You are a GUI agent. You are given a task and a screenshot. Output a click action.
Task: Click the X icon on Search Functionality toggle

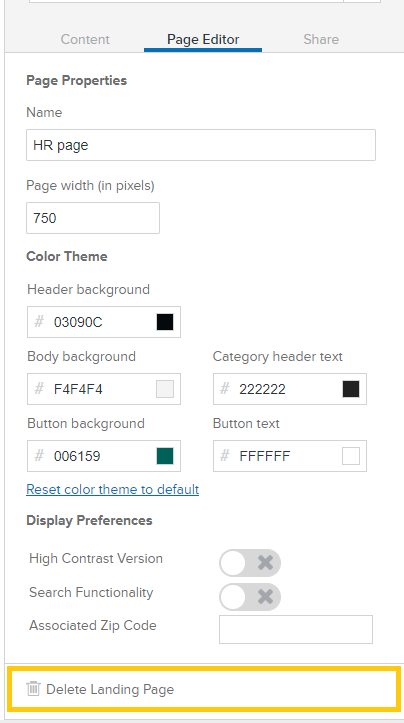click(x=265, y=597)
